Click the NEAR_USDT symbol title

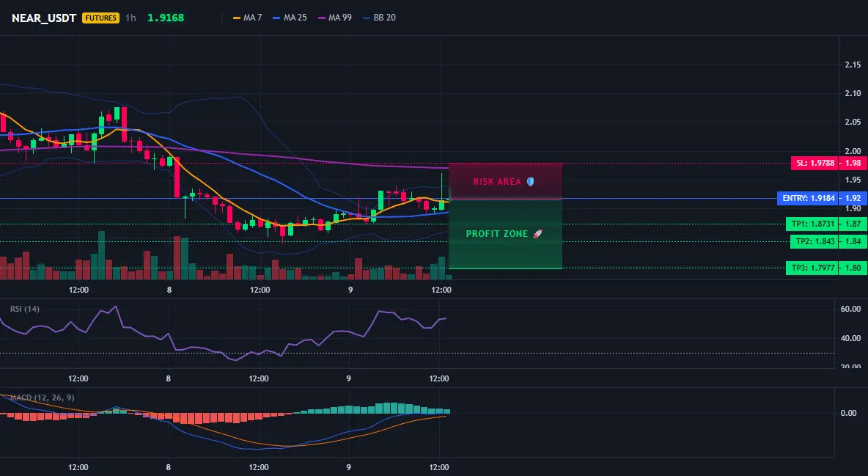pos(44,18)
